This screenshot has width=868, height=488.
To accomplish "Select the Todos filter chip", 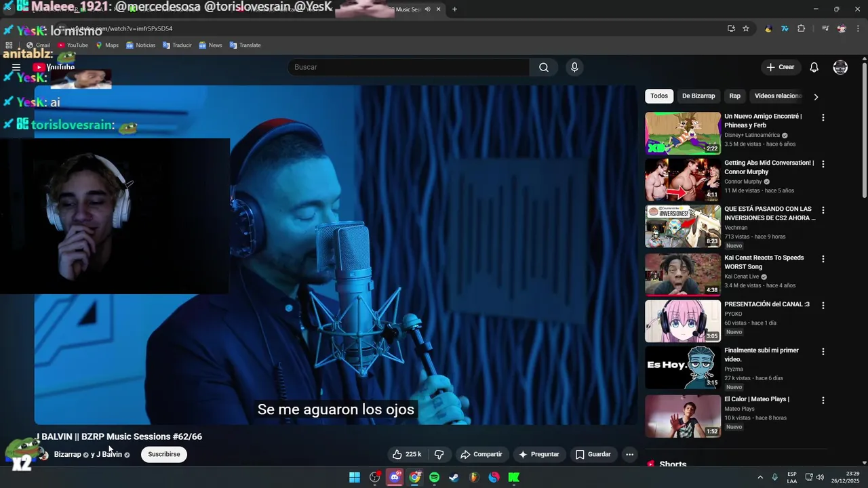I will pos(659,96).
